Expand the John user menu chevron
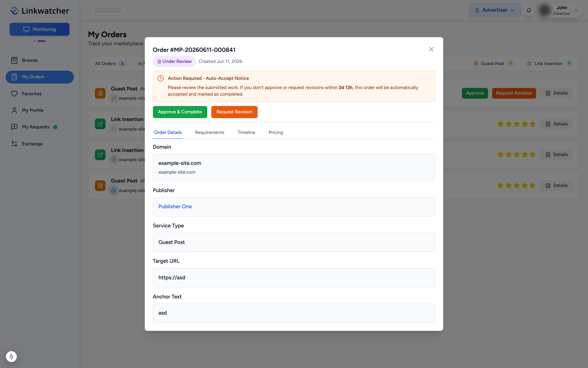Viewport: 588px width, 368px height. 576,10
